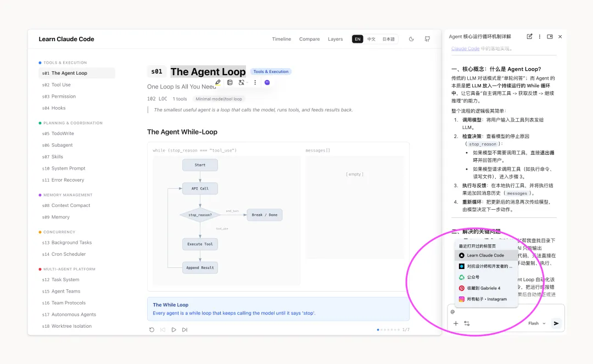The height and width of the screenshot is (364, 593).
Task: Open chat tools settings sliders icon
Action: [x=467, y=323]
